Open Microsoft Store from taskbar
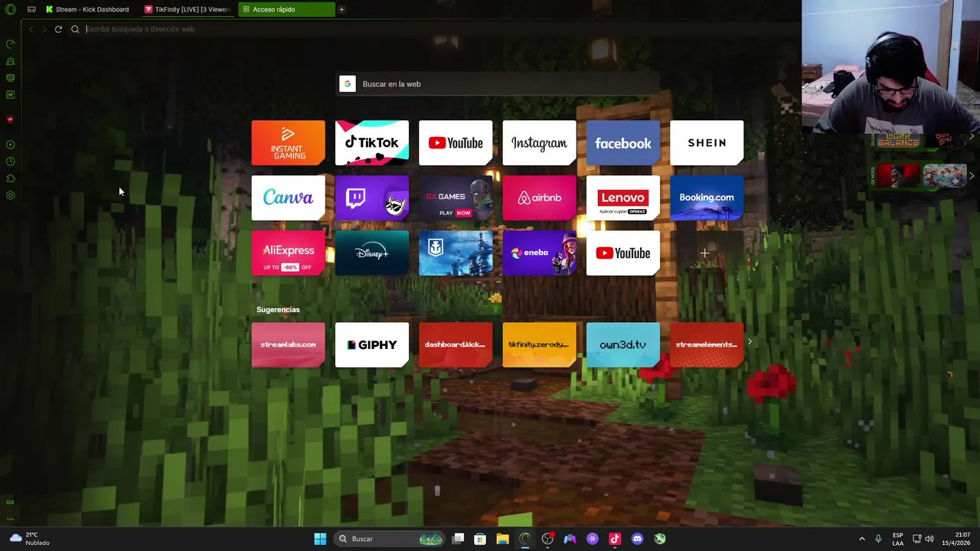Viewport: 980px width, 551px height. (x=480, y=539)
